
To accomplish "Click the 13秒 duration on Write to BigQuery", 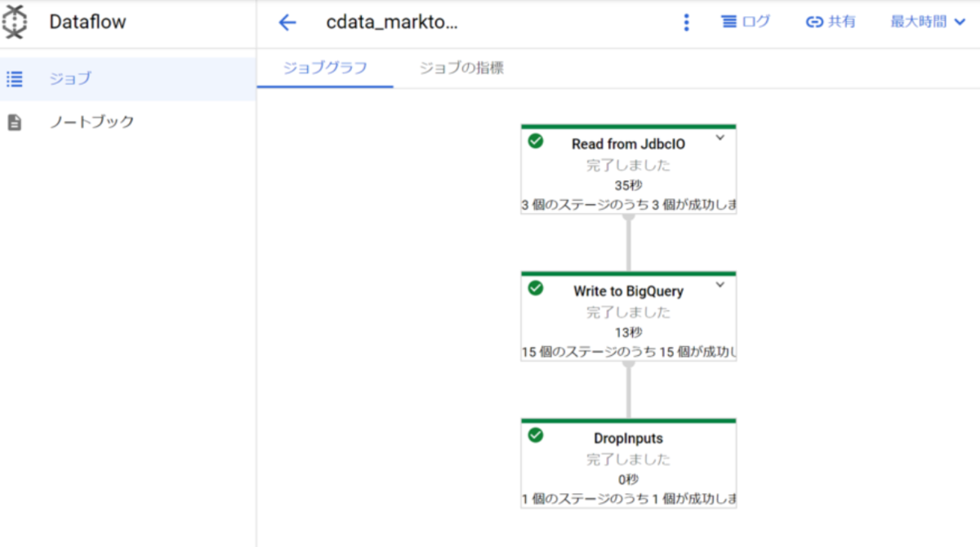I will click(628, 332).
